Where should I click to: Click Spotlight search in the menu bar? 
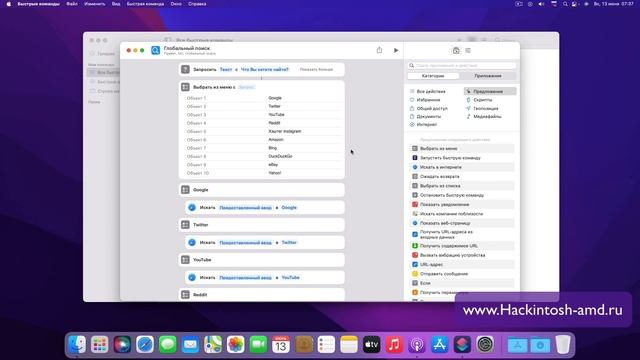point(565,4)
